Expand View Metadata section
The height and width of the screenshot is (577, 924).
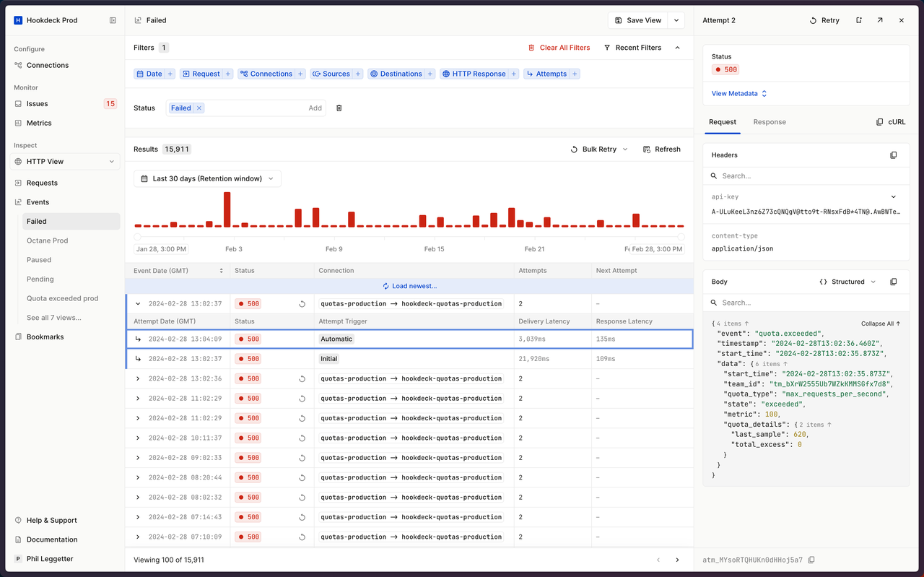[x=739, y=94]
